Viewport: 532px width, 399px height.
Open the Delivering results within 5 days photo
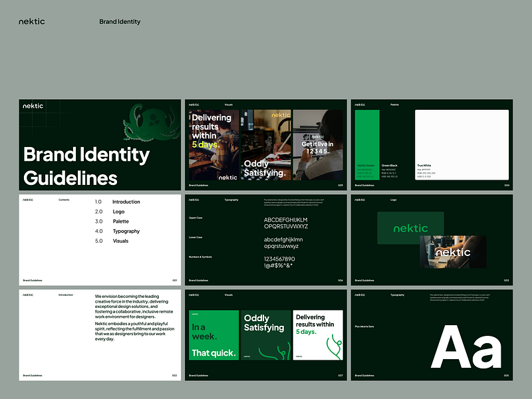[x=213, y=144]
